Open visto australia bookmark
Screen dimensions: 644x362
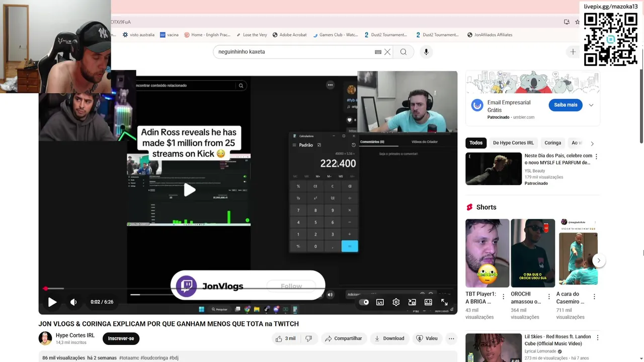[x=138, y=35]
